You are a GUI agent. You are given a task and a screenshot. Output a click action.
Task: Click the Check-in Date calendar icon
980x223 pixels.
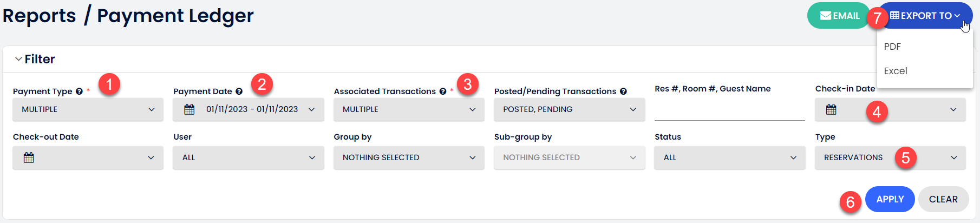tap(831, 109)
